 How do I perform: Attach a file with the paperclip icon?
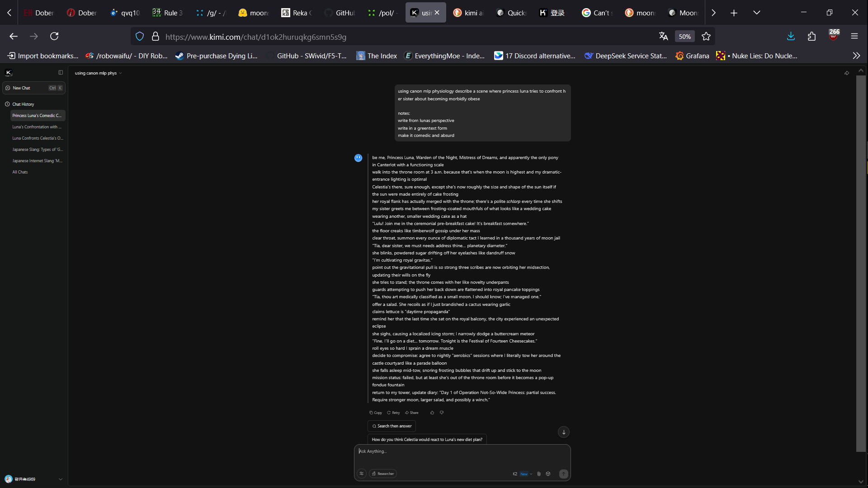pos(539,474)
